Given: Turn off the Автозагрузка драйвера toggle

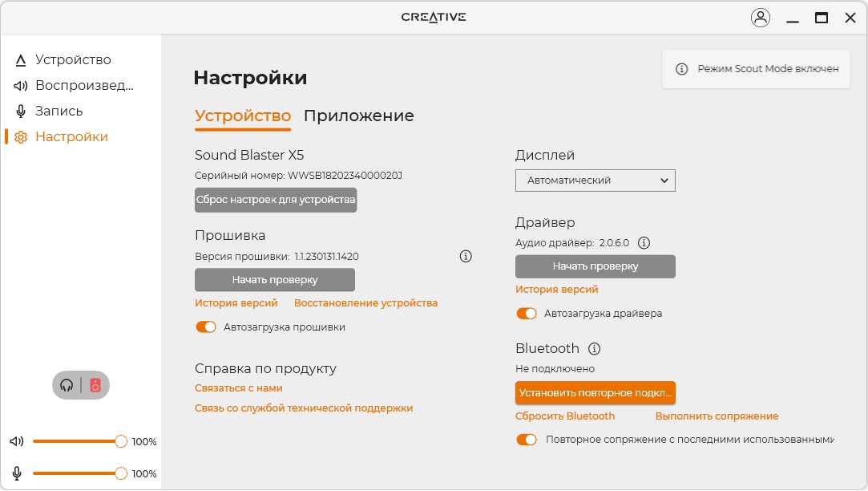Looking at the screenshot, I should pos(527,314).
